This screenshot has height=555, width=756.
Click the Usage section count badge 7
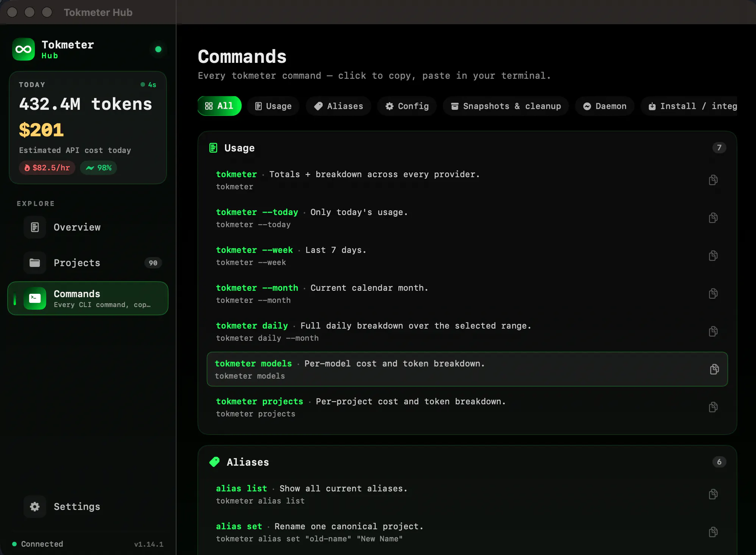click(x=719, y=148)
